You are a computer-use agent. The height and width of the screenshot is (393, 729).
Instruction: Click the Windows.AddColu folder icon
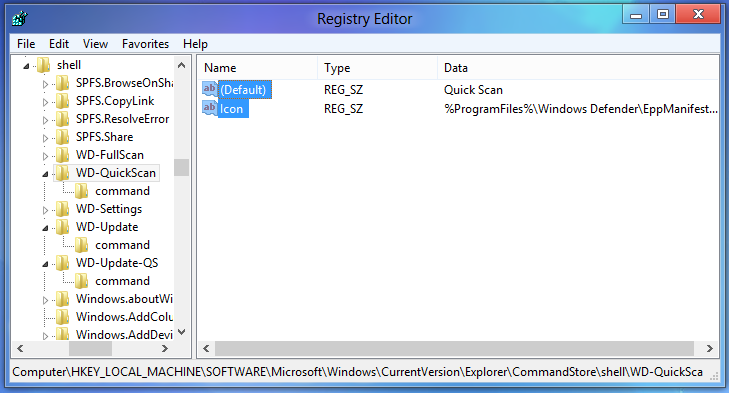click(x=63, y=317)
